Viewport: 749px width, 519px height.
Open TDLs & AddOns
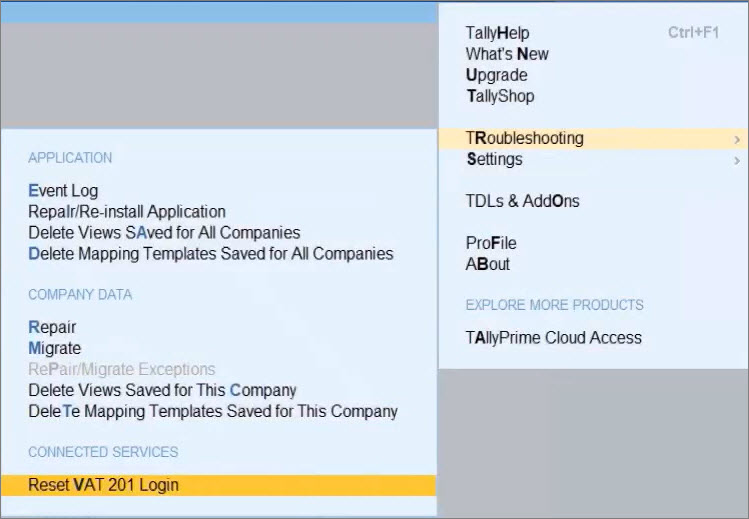click(522, 201)
